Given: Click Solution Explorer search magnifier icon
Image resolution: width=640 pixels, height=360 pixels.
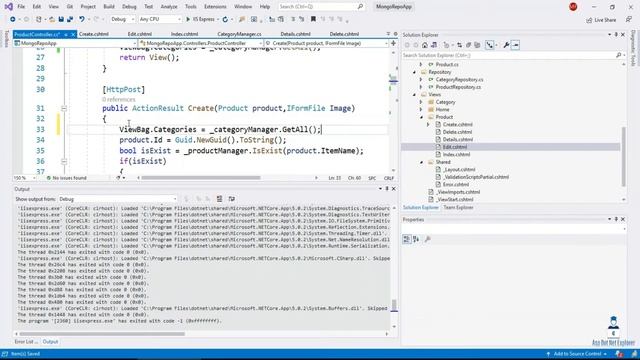Looking at the screenshot, I should pos(619,55).
